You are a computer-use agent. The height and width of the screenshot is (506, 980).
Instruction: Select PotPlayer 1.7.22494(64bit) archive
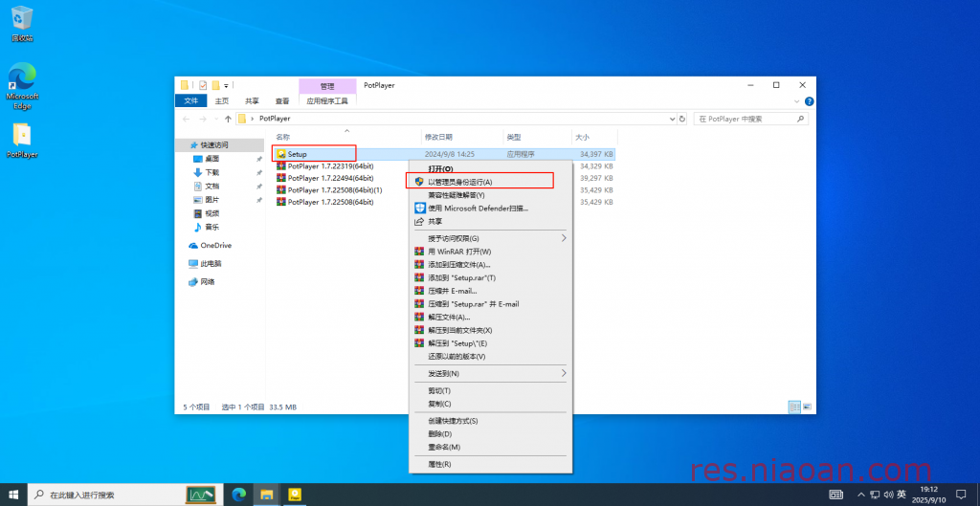click(330, 178)
